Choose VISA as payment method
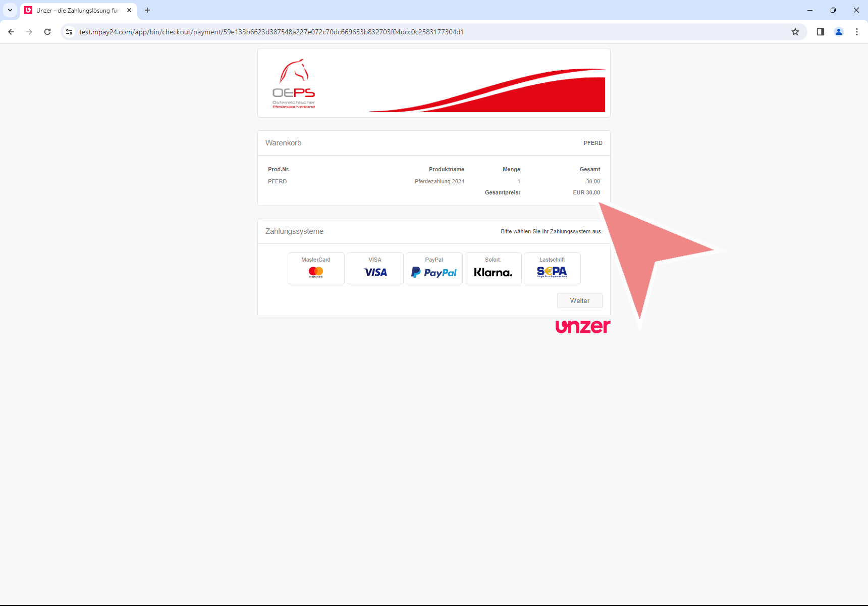This screenshot has height=606, width=868. 375,268
